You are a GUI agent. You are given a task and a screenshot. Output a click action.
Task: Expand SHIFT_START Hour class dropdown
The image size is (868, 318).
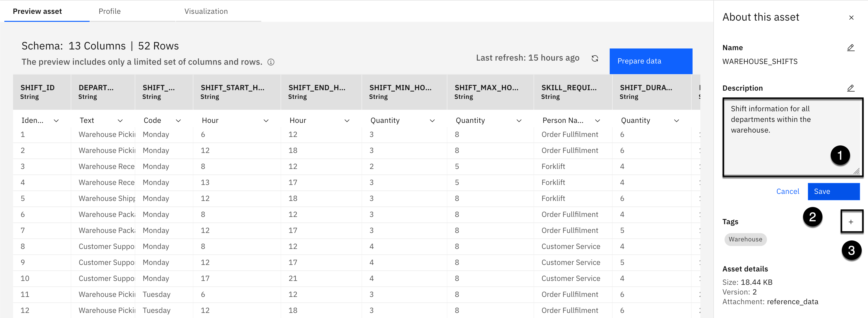[x=266, y=121]
